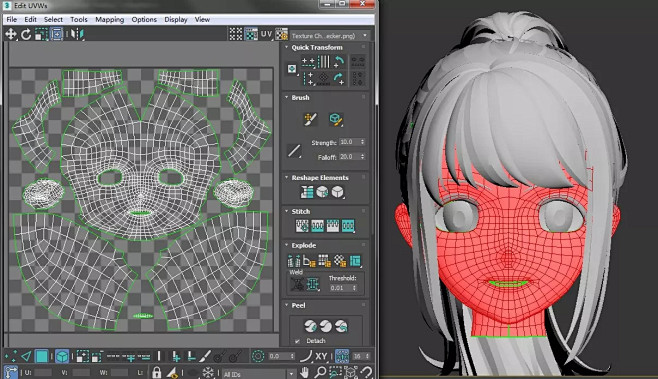Click Stitch To Source icon
Image resolution: width=658 pixels, height=379 pixels.
click(333, 226)
